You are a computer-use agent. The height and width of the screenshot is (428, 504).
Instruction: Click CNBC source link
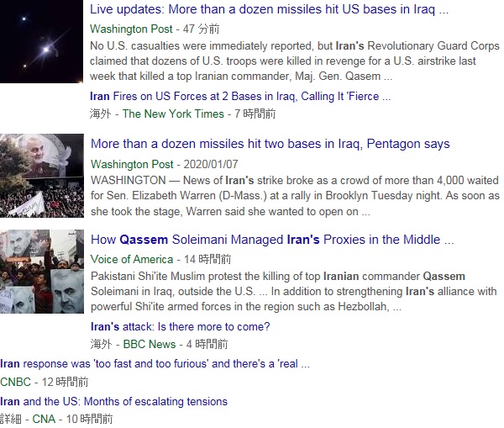click(x=15, y=382)
